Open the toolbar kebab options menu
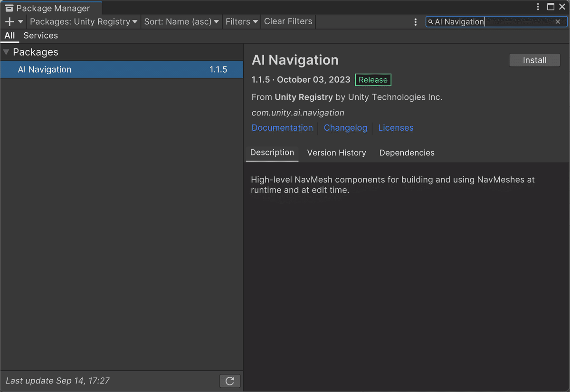570x392 pixels. pos(416,22)
